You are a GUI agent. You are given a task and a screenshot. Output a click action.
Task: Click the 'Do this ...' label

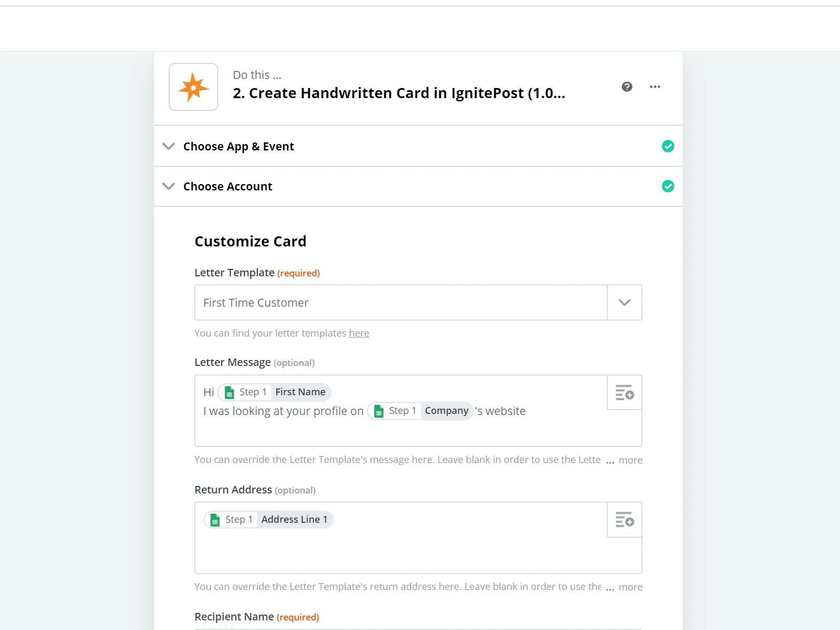(x=257, y=75)
